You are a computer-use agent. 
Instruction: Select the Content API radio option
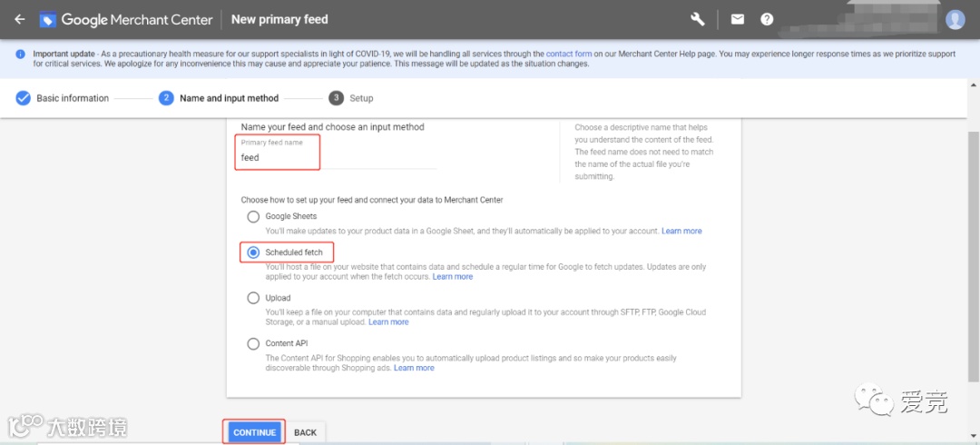tap(253, 343)
